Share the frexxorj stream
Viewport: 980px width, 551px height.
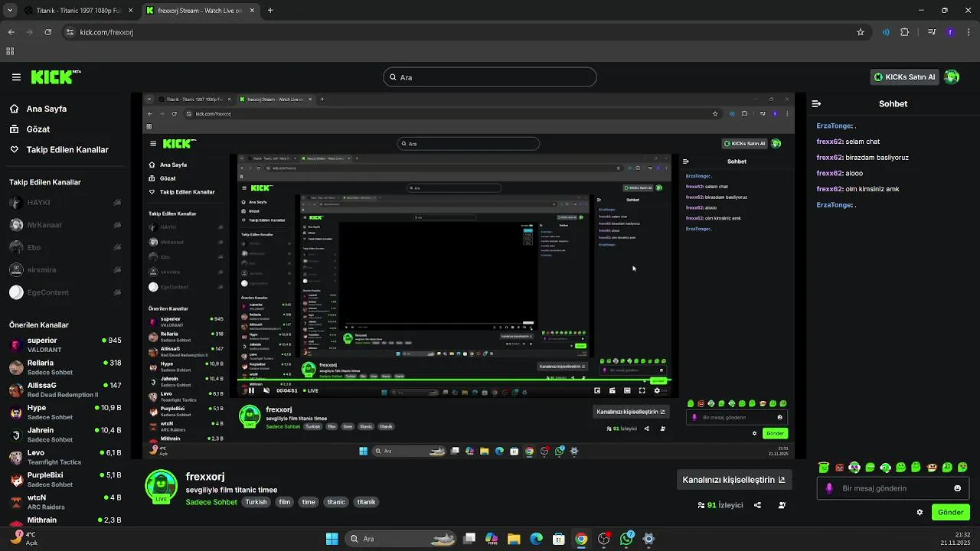pyautogui.click(x=757, y=505)
